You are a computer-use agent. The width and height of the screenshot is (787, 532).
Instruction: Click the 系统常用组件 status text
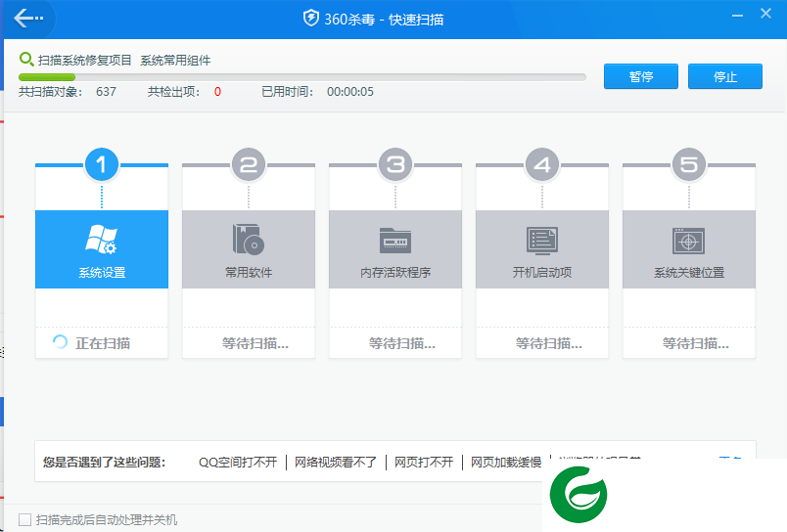pos(175,61)
